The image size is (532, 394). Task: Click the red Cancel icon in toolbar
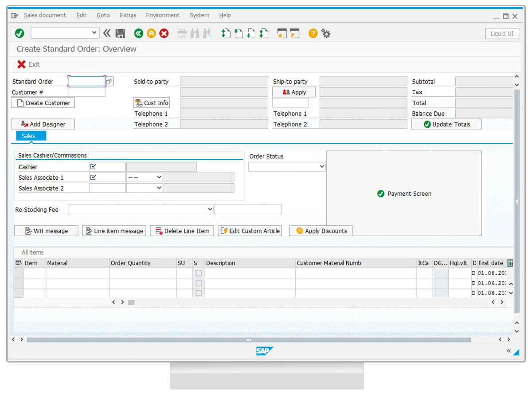(x=164, y=33)
